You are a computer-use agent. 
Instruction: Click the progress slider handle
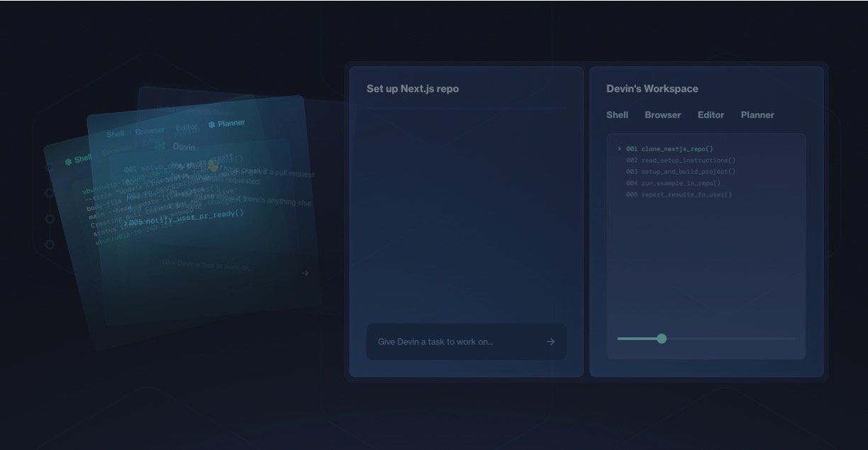pos(662,339)
